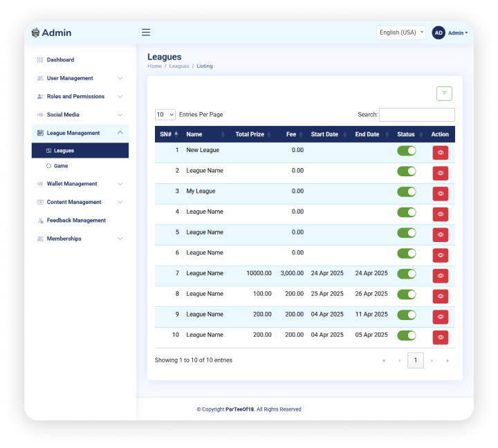498x448 pixels.
Task: Click eye icon for My League row
Action: click(x=441, y=194)
